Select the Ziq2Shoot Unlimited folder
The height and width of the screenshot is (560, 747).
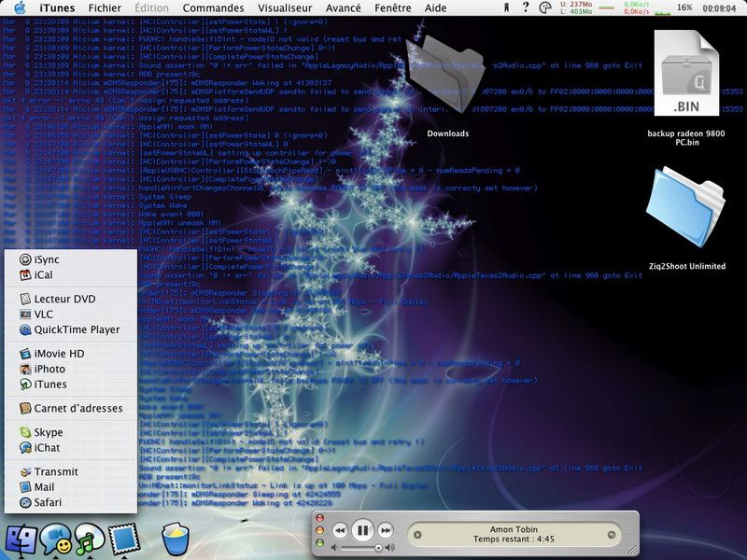click(x=686, y=207)
